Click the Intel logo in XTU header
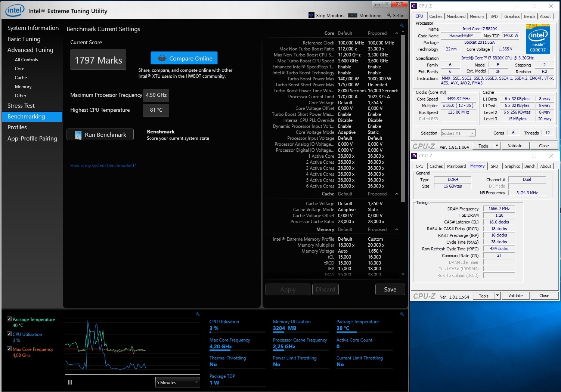Image resolution: width=561 pixels, height=392 pixels. tap(15, 10)
